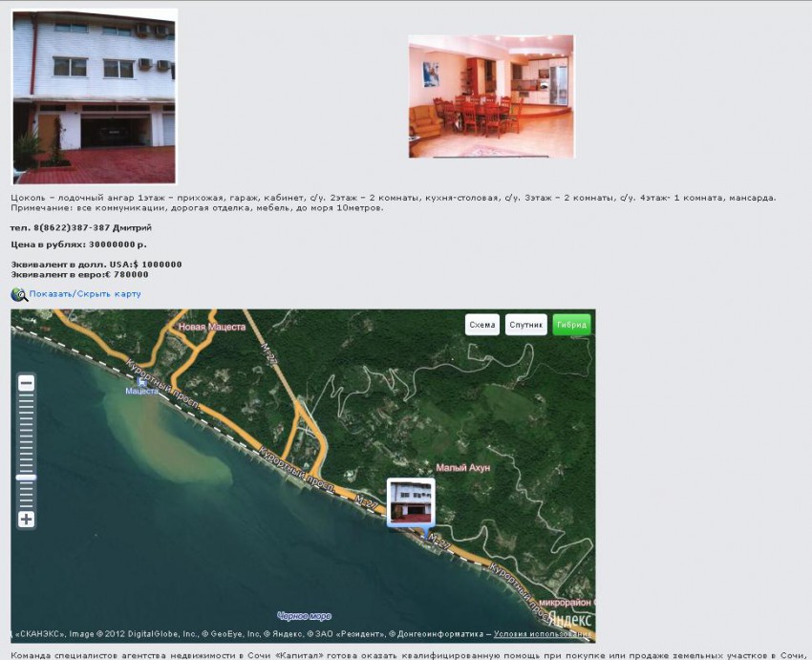Switch map to Спутник view
Screen dimensions: 812x660
click(x=526, y=325)
